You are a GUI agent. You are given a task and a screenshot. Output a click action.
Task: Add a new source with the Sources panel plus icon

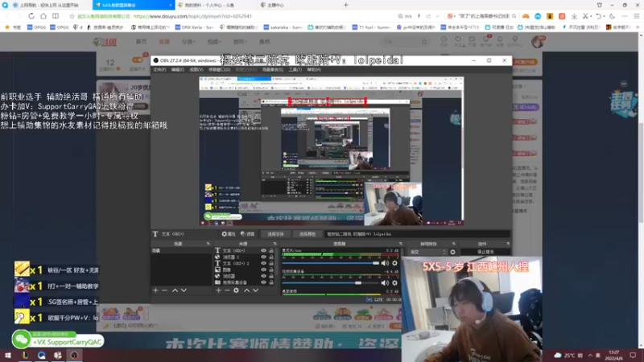point(218,290)
